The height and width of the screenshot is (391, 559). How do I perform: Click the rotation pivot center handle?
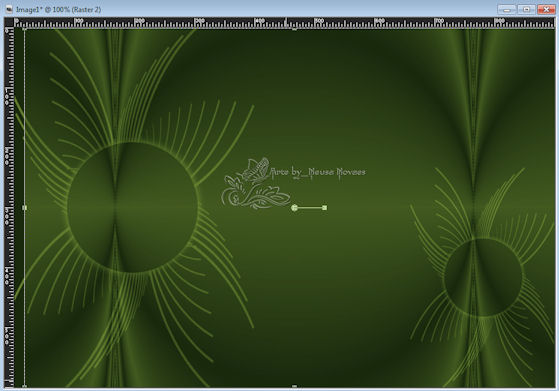294,208
